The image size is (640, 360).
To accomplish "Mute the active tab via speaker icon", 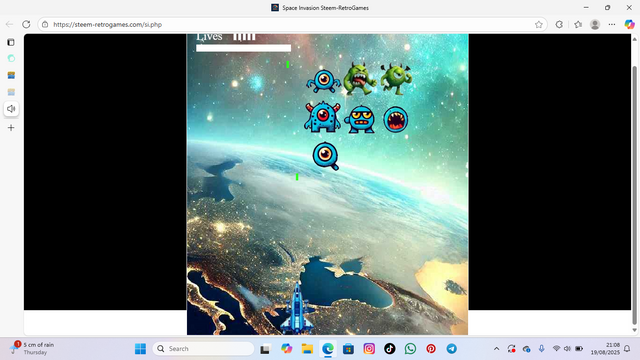I will pos(11,109).
